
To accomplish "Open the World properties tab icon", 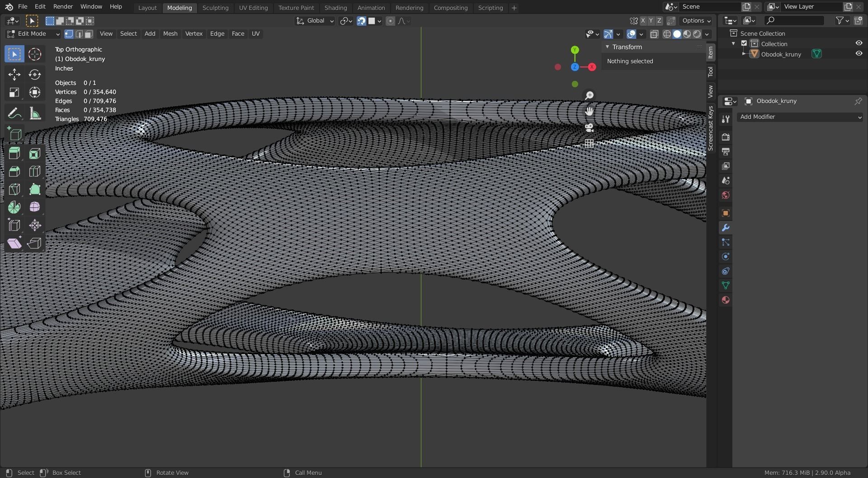I will tap(726, 195).
